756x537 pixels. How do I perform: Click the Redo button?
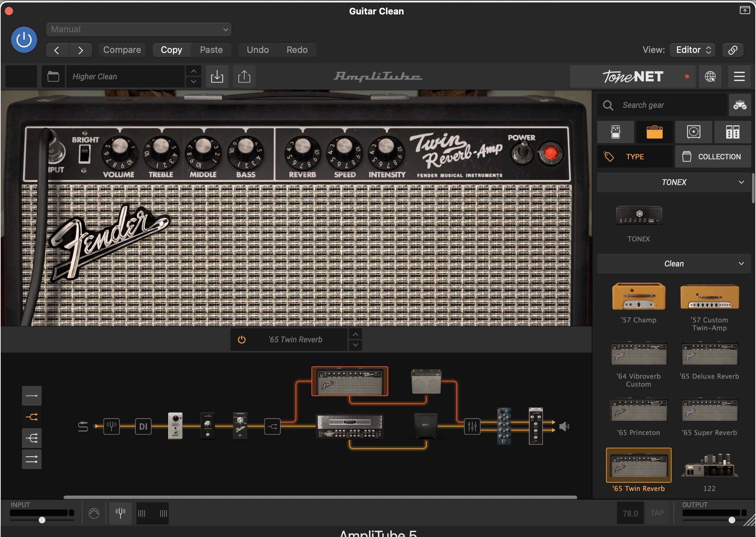point(297,50)
